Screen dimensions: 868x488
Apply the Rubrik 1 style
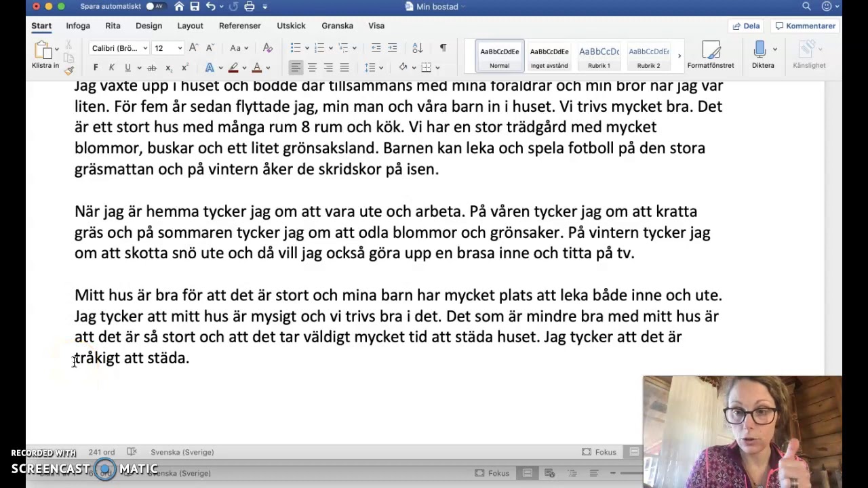(599, 56)
